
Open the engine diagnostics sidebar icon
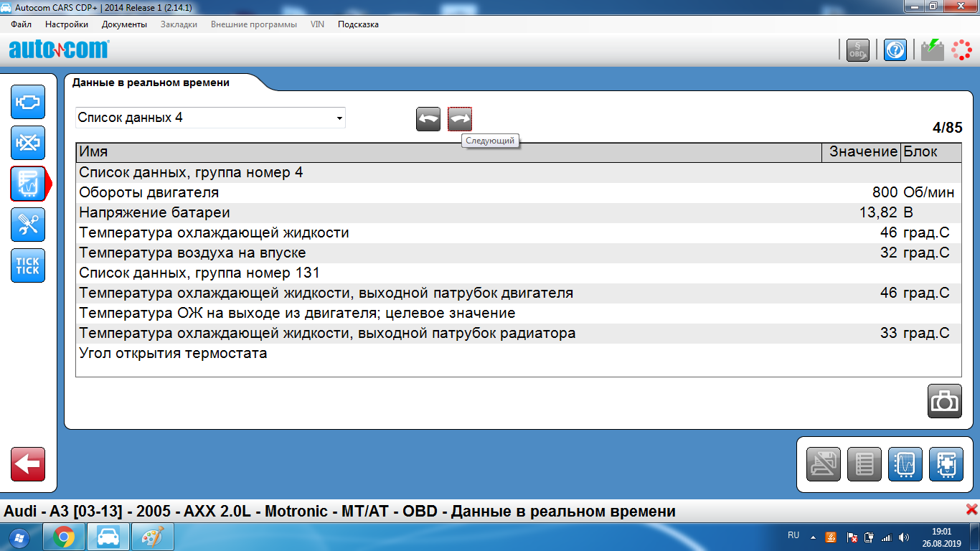pos(28,102)
